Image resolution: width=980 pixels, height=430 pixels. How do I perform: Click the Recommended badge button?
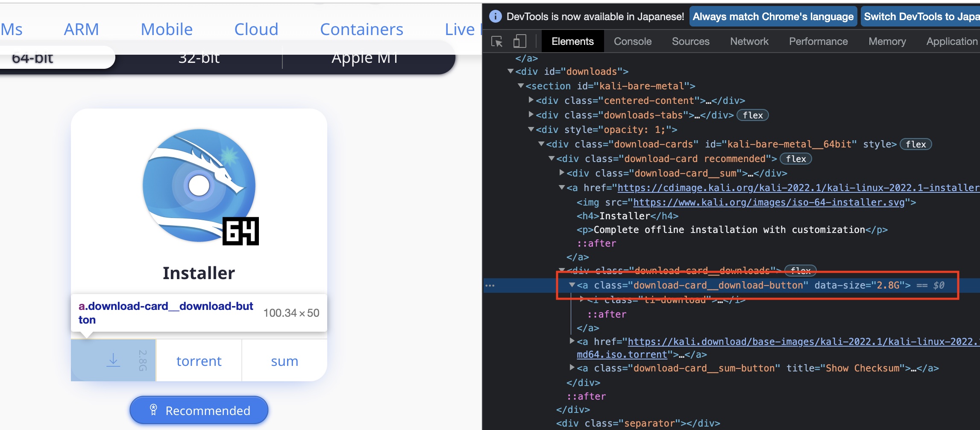pyautogui.click(x=199, y=410)
